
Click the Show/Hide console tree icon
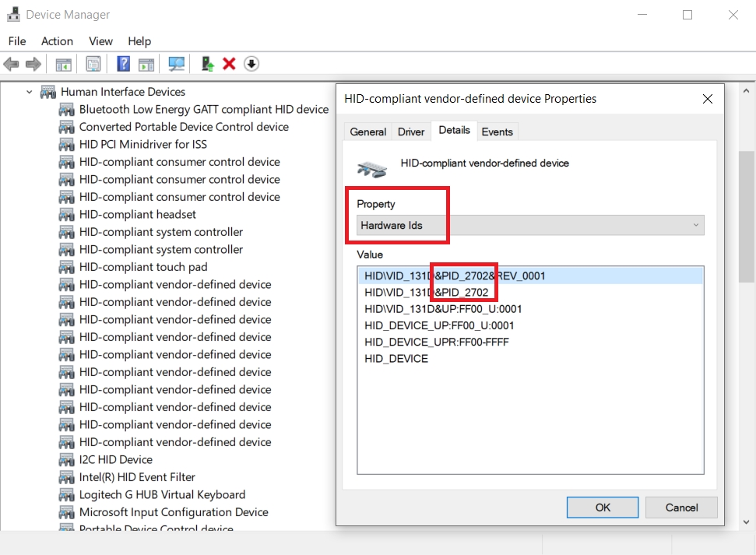pos(63,64)
